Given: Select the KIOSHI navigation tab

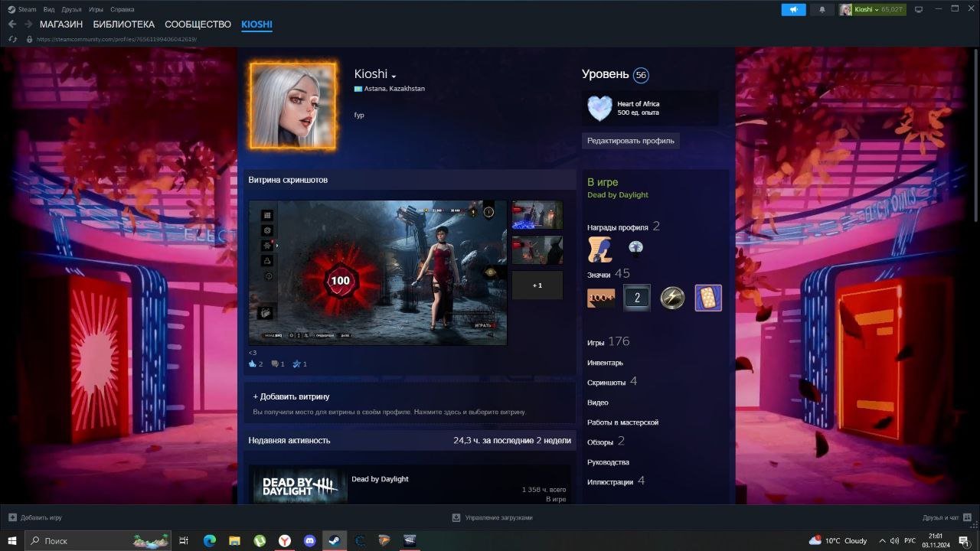Looking at the screenshot, I should (x=256, y=24).
